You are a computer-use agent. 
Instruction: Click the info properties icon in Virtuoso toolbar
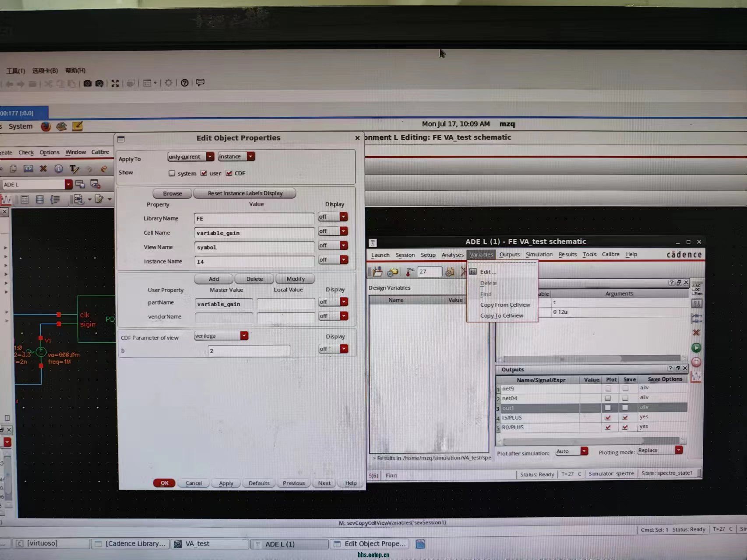58,168
